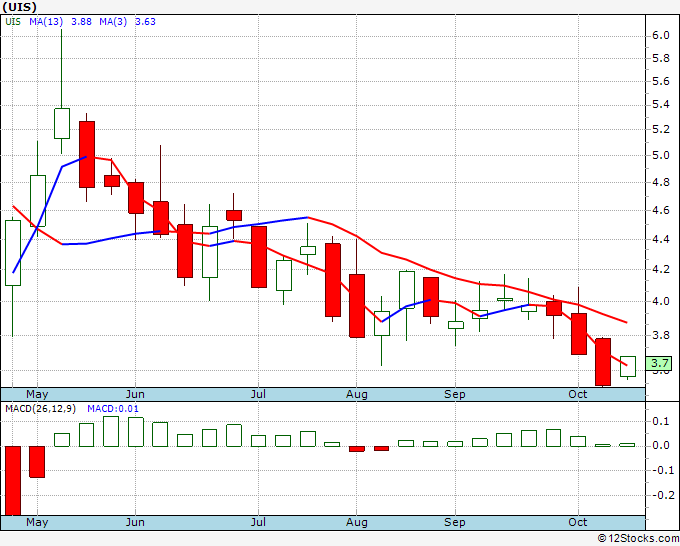The height and width of the screenshot is (546, 680).
Task: Click the 4.8 price axis label
Action: click(x=660, y=183)
